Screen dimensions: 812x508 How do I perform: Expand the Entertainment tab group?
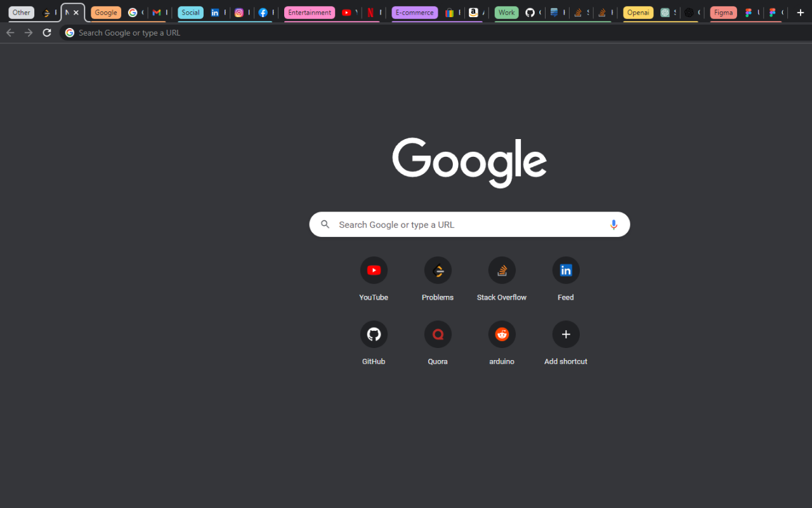pos(309,12)
